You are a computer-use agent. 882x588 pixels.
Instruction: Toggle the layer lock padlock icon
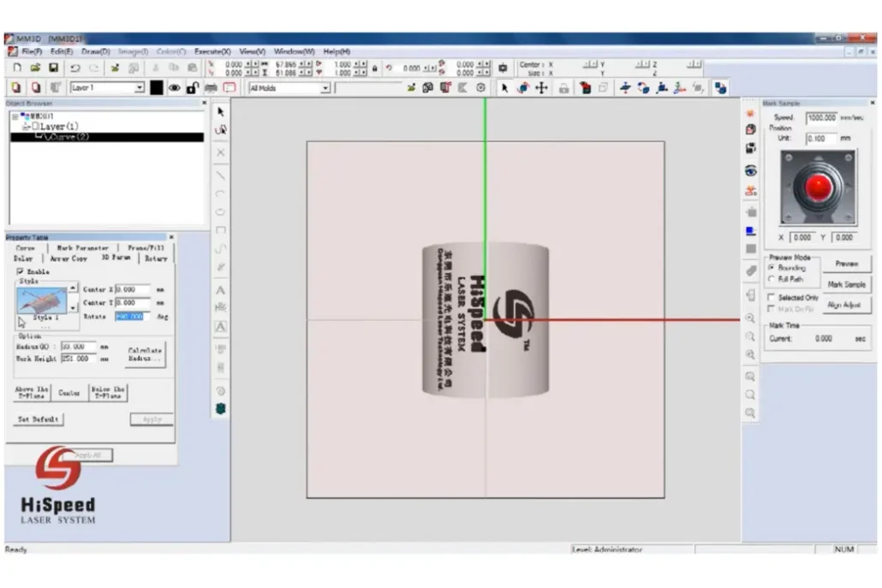click(193, 87)
